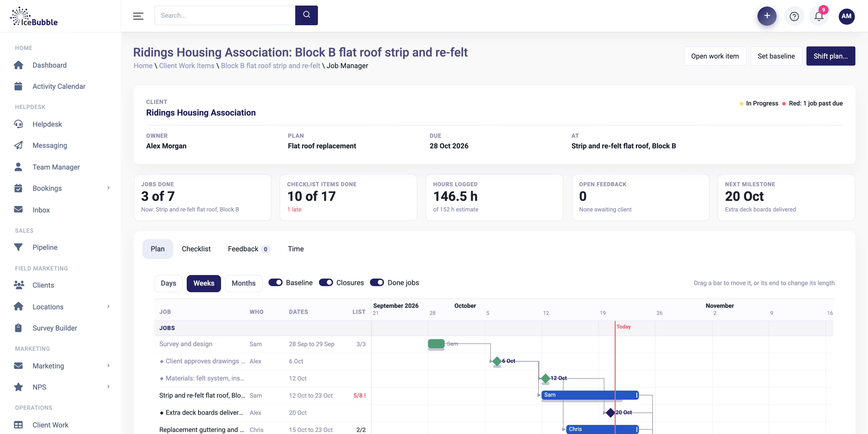Switch to the Feedback tab
This screenshot has width=868, height=434.
pos(249,249)
